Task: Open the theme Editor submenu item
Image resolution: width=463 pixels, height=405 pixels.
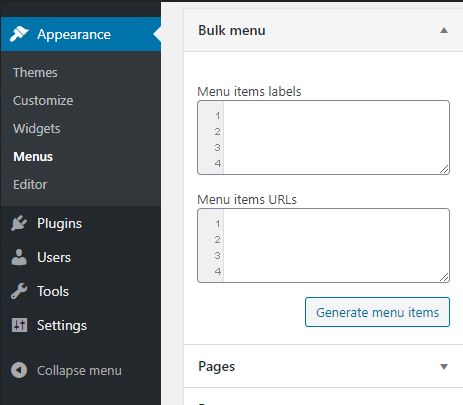Action: point(30,184)
